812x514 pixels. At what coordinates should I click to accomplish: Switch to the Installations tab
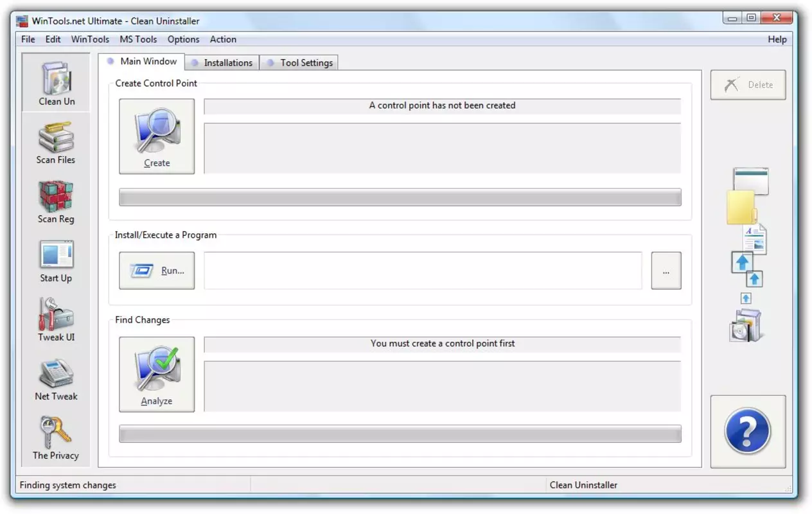click(222, 63)
